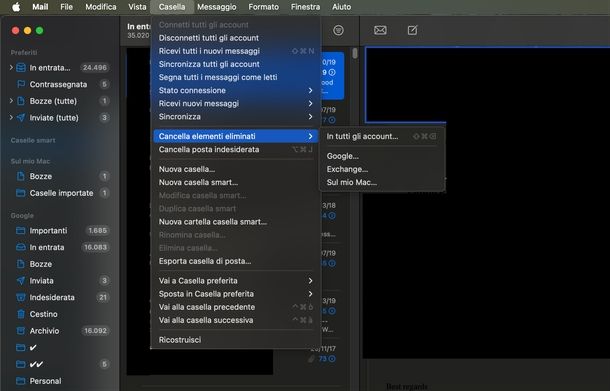This screenshot has height=391, width=610.
Task: Choose Ricevi tutti i nuovi messaggi
Action: (x=235, y=51)
